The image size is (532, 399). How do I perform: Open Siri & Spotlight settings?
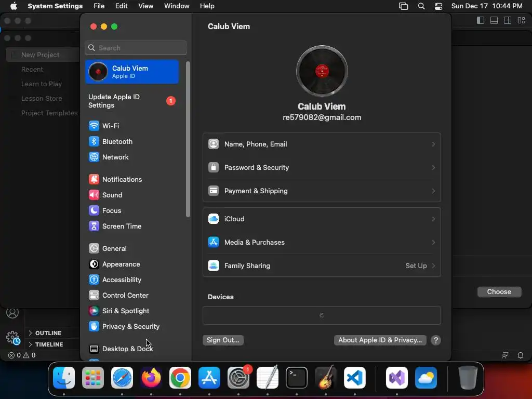pos(131,311)
